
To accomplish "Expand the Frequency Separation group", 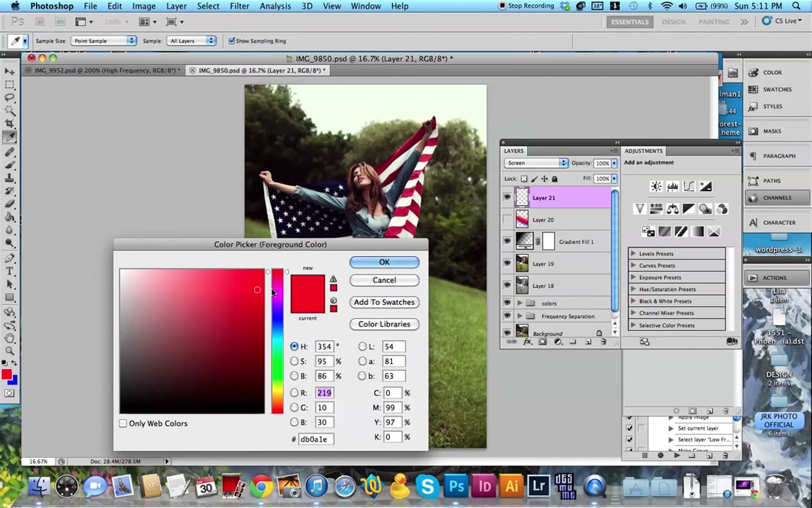I will (520, 316).
